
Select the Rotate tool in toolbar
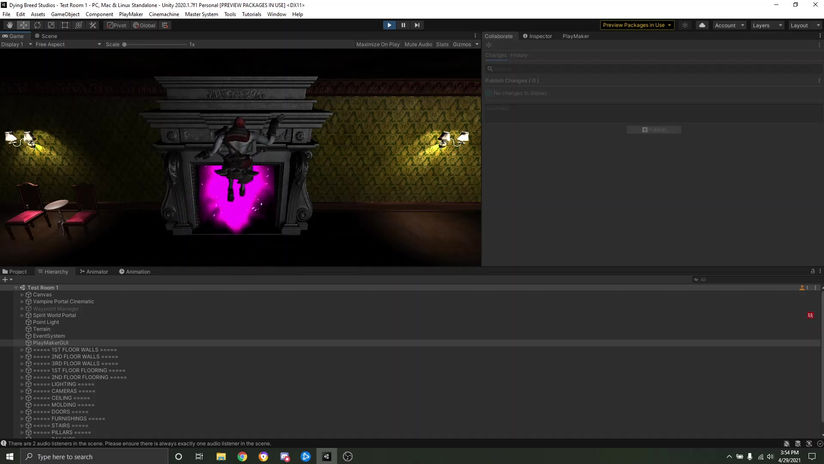click(37, 25)
